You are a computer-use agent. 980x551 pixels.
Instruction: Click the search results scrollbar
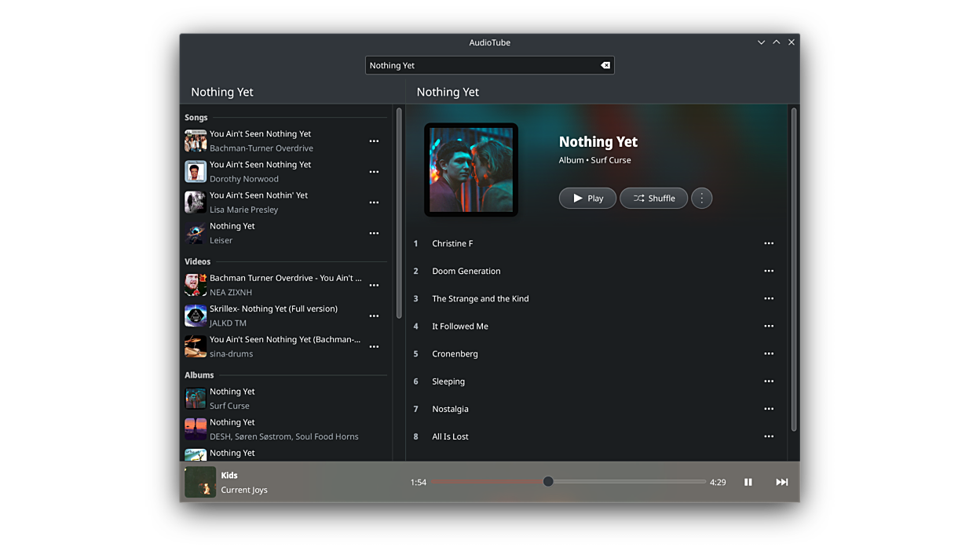click(x=399, y=212)
